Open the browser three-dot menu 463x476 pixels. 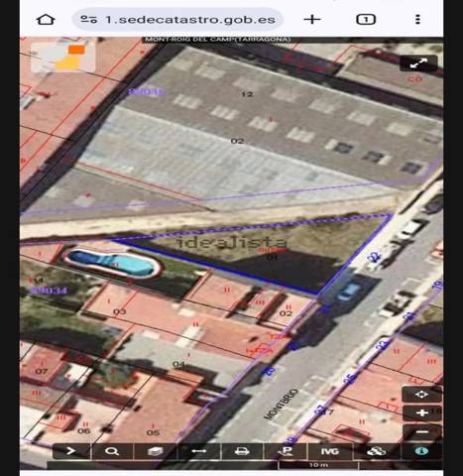[417, 19]
